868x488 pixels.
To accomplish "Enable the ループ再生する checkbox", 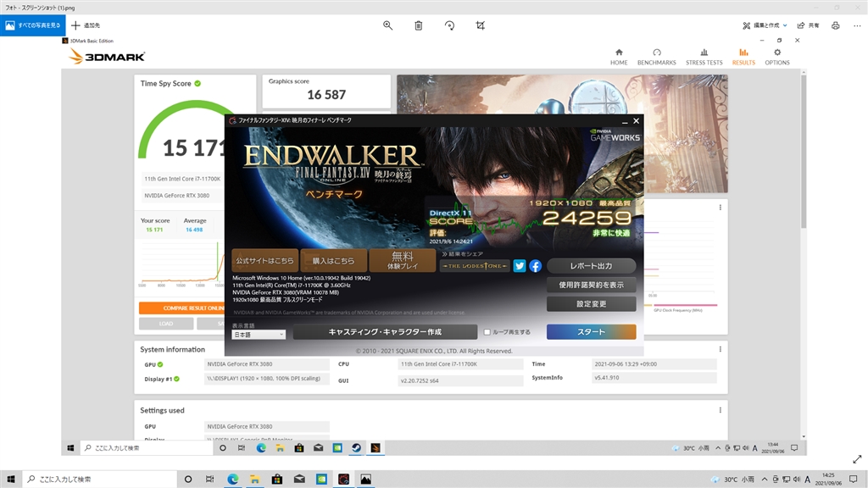I will [487, 332].
